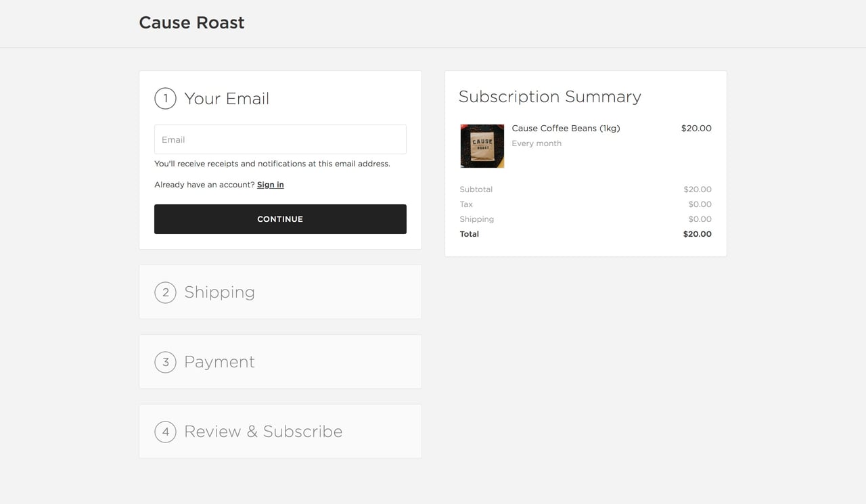Click the circled step 1 icon beside Your Email
Image resolution: width=866 pixels, height=504 pixels.
[x=165, y=98]
